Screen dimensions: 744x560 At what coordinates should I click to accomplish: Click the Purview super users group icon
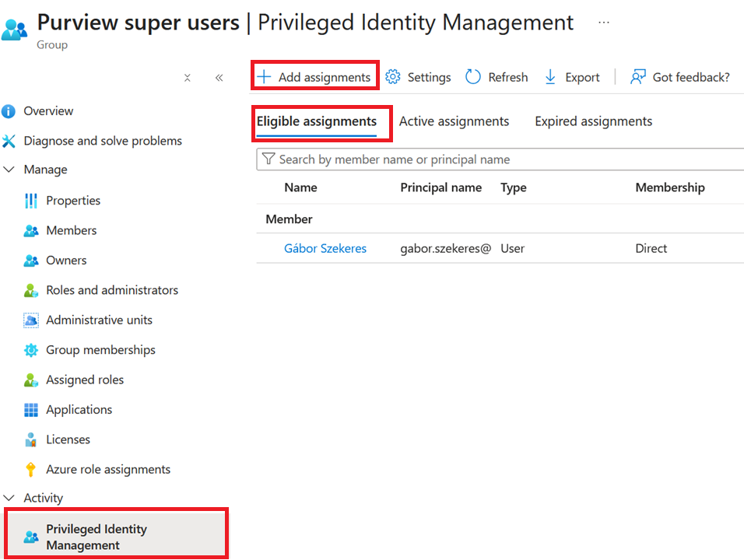point(14,30)
